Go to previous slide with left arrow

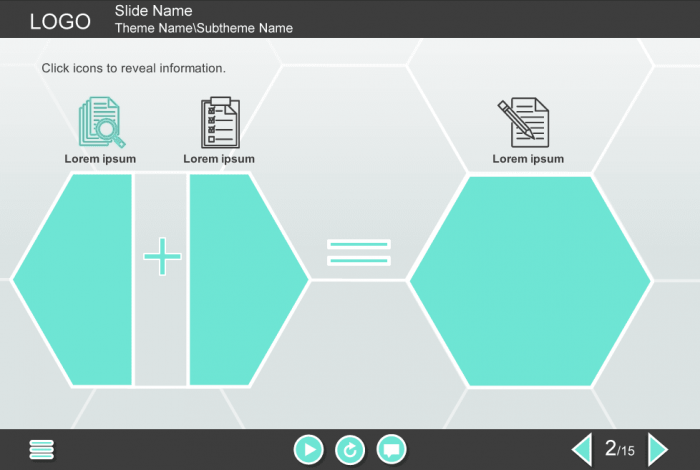pos(582,449)
